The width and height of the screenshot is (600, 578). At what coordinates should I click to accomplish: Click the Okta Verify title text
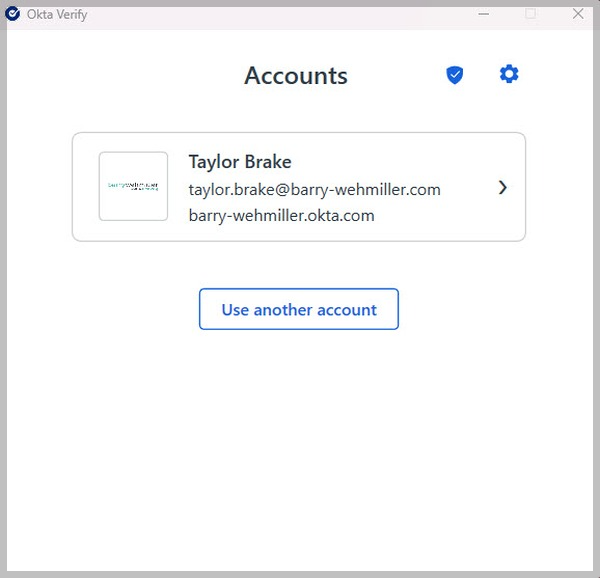coord(56,14)
